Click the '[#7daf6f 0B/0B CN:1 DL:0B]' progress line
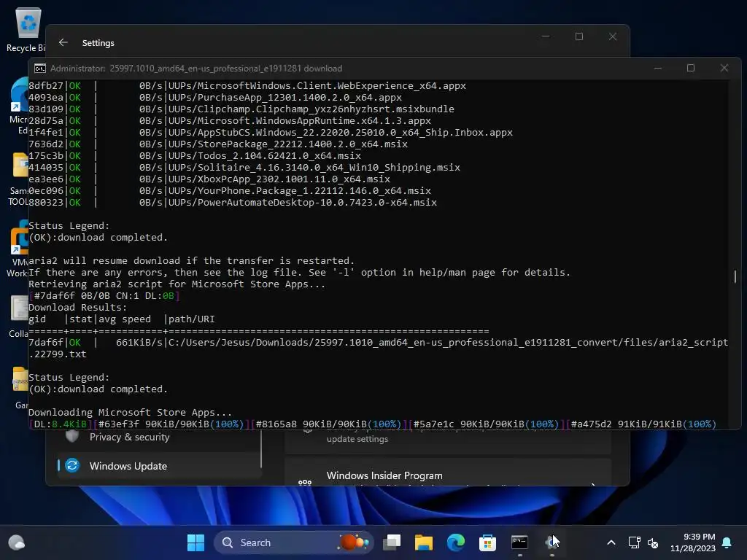This screenshot has width=747, height=560. coord(104,296)
